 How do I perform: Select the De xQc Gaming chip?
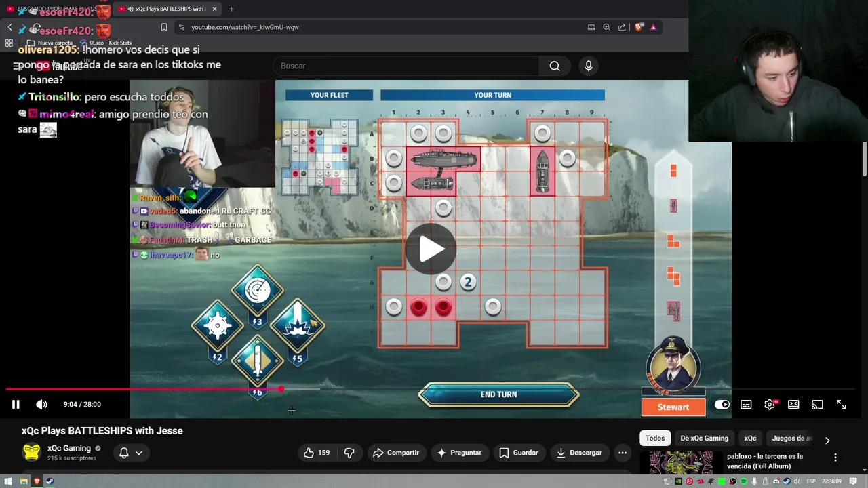(x=704, y=439)
